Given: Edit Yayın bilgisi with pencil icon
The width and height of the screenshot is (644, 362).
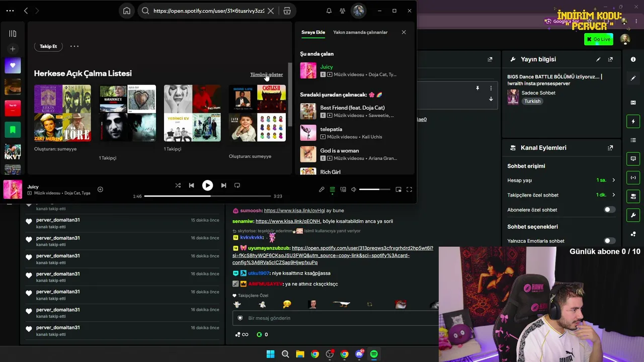Looking at the screenshot, I should (598, 59).
